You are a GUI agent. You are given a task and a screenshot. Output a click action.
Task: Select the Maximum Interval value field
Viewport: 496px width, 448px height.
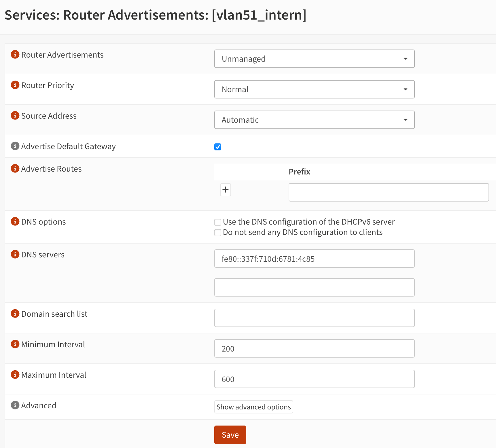coord(314,379)
